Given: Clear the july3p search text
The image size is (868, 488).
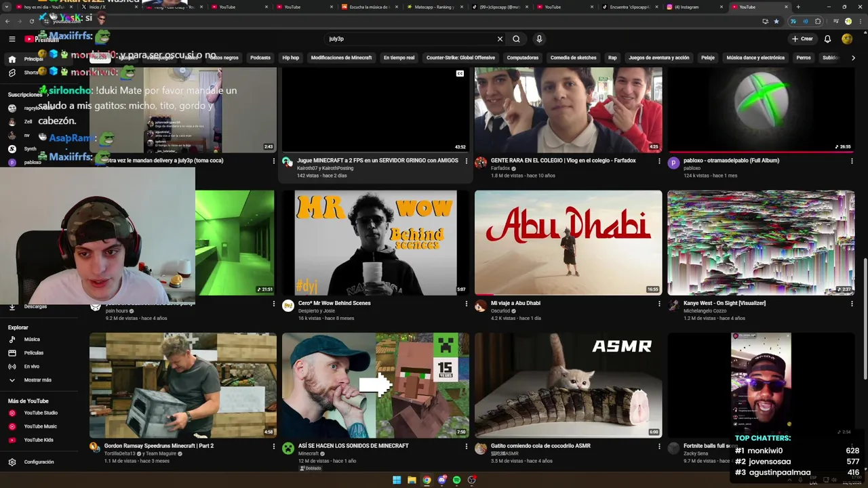Looking at the screenshot, I should [x=500, y=39].
